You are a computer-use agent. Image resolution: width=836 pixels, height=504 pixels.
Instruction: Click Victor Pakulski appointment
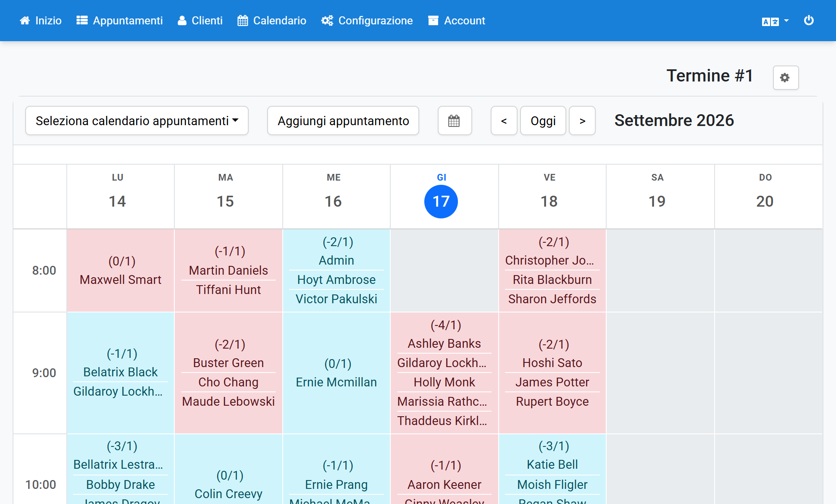click(x=337, y=299)
